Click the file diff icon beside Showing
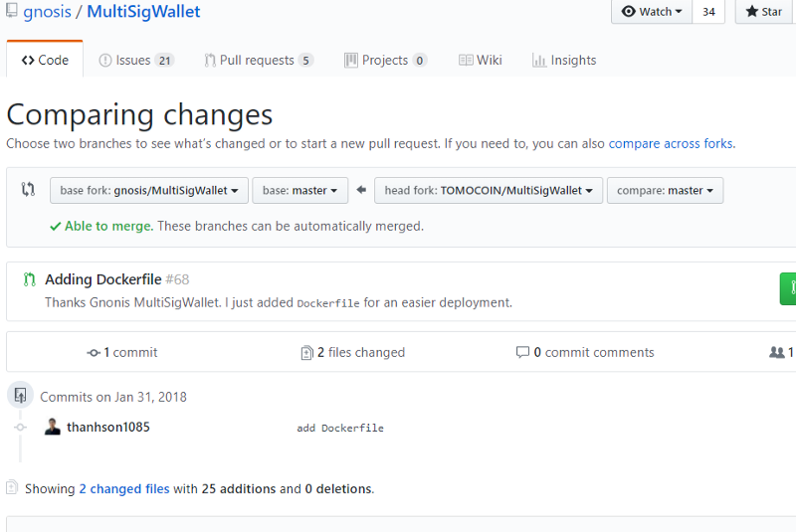 coord(12,488)
